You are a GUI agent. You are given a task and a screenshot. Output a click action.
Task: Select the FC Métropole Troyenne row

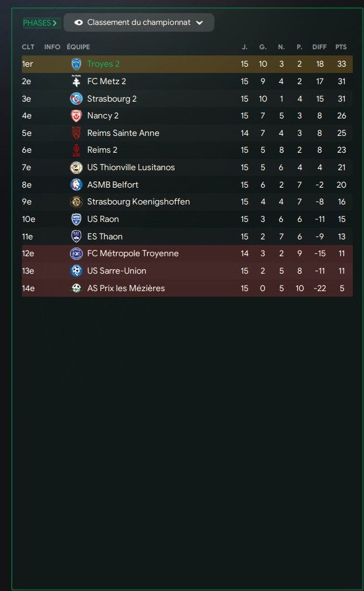pyautogui.click(x=187, y=254)
